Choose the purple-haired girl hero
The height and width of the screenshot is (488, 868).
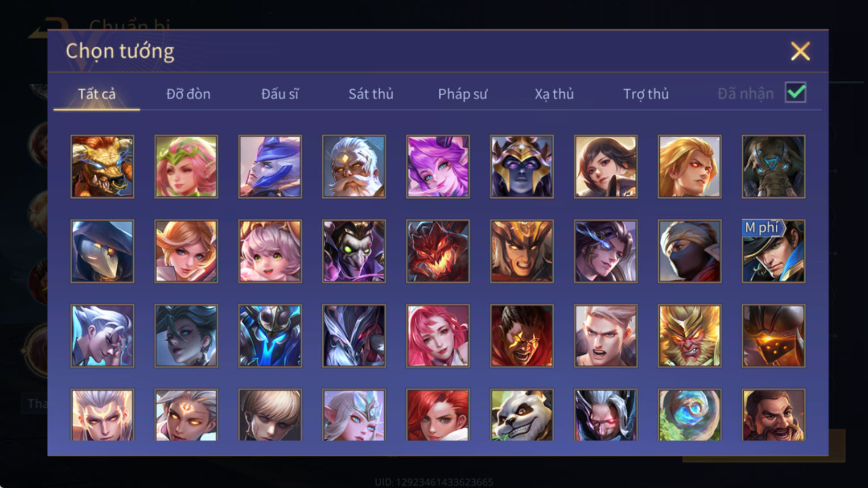438,167
